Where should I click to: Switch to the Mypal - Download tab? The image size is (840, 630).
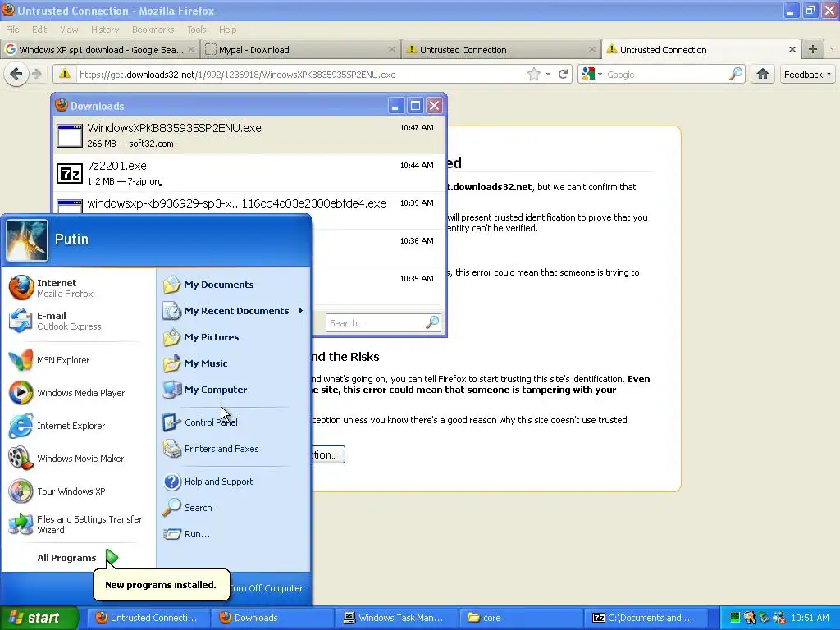300,50
